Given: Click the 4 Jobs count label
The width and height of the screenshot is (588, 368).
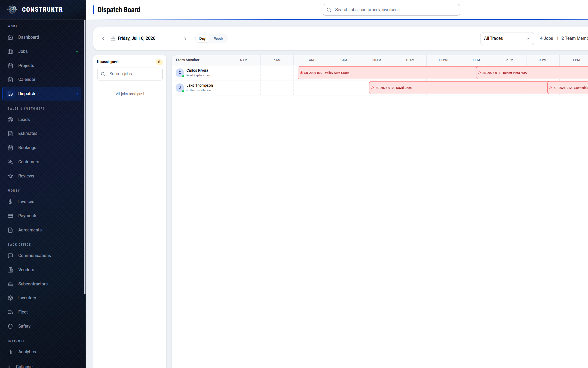Looking at the screenshot, I should (546, 38).
